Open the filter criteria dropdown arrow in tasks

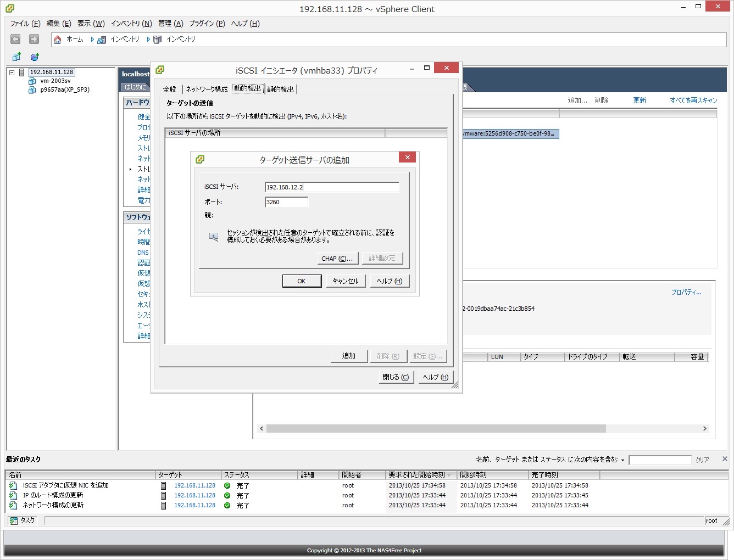click(x=622, y=460)
